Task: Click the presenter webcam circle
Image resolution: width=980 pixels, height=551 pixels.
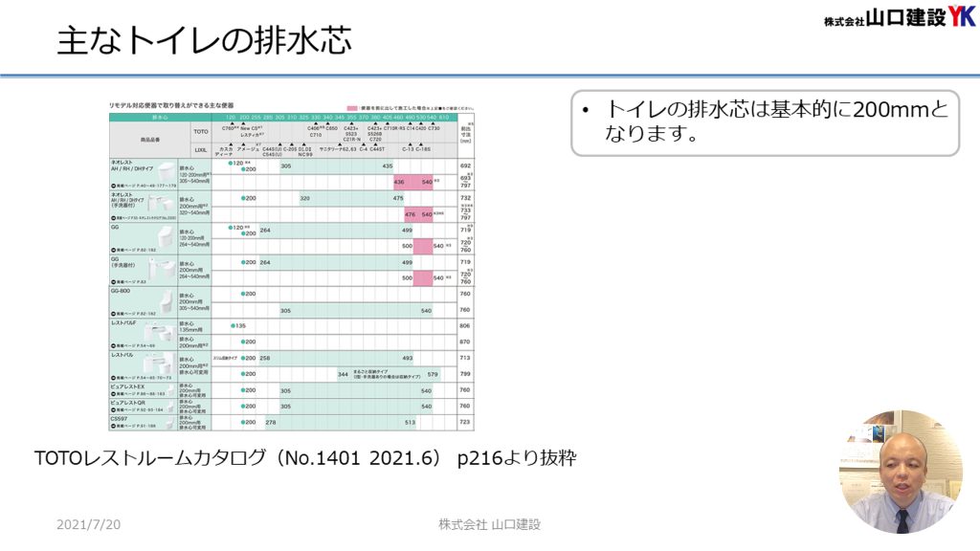Action: tap(901, 472)
